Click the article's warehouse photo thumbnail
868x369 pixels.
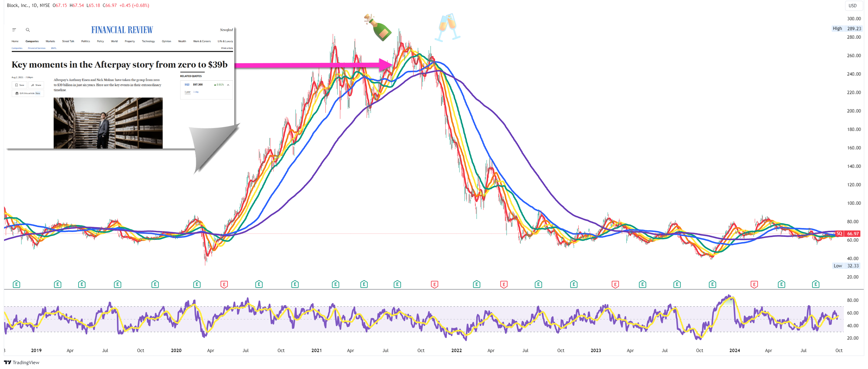[x=108, y=123]
